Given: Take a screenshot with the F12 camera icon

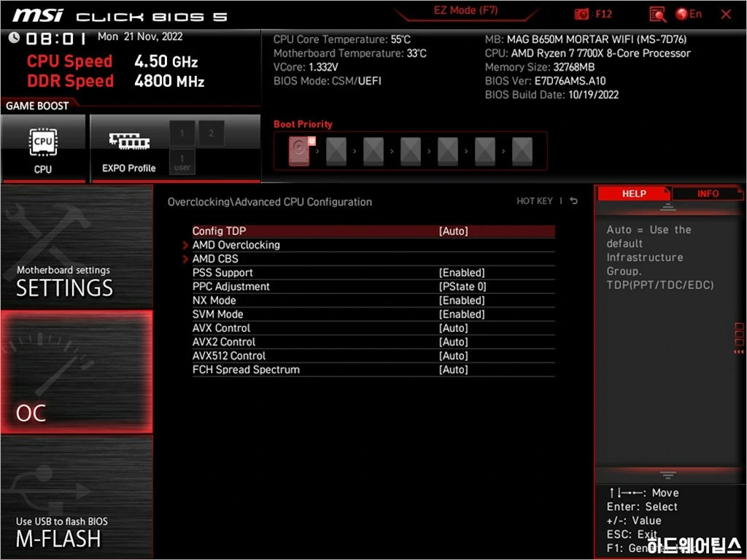Looking at the screenshot, I should click(581, 15).
